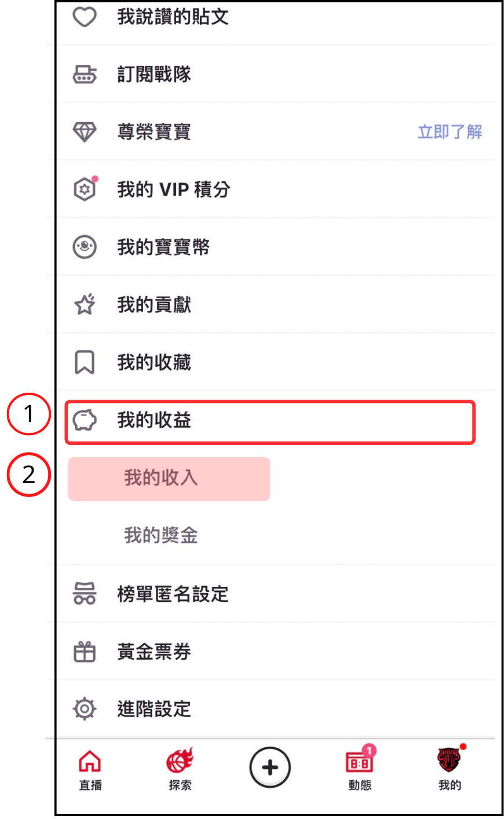The image size is (504, 819).
Task: Open 進階設定 via the gear icon
Action: click(x=85, y=709)
